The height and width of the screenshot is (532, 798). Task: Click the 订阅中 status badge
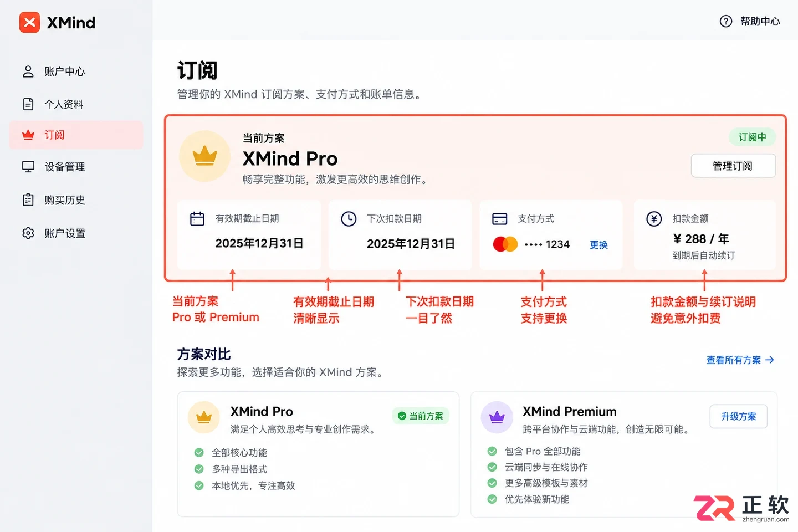click(752, 137)
